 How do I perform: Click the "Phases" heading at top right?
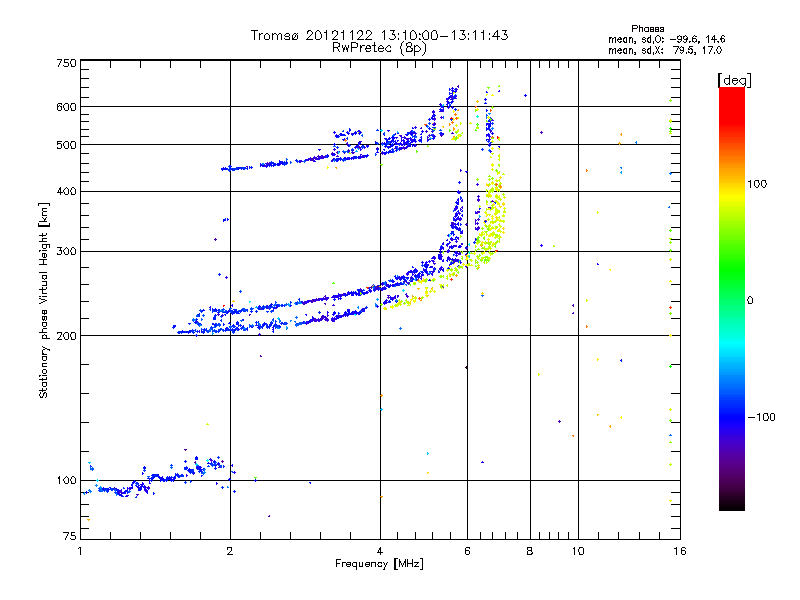[647, 29]
